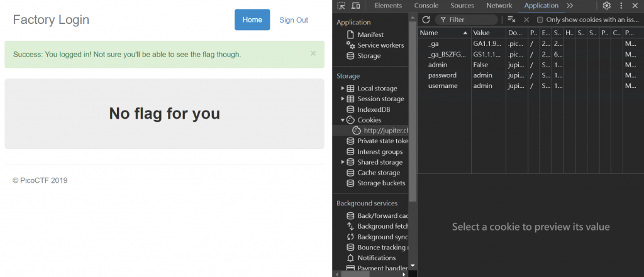The height and width of the screenshot is (277, 644).
Task: Select the Application tab
Action: tap(541, 6)
